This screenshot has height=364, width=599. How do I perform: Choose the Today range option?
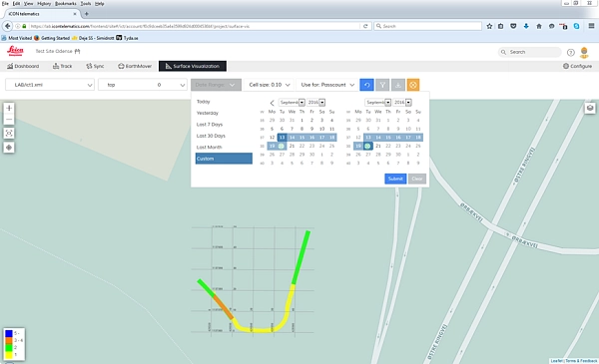point(204,102)
